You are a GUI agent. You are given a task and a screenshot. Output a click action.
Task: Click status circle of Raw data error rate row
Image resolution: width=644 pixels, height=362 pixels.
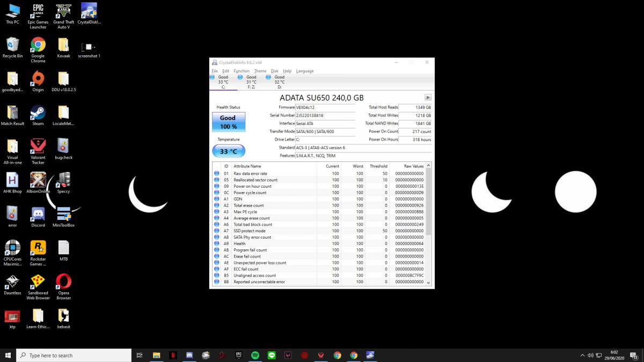[217, 173]
